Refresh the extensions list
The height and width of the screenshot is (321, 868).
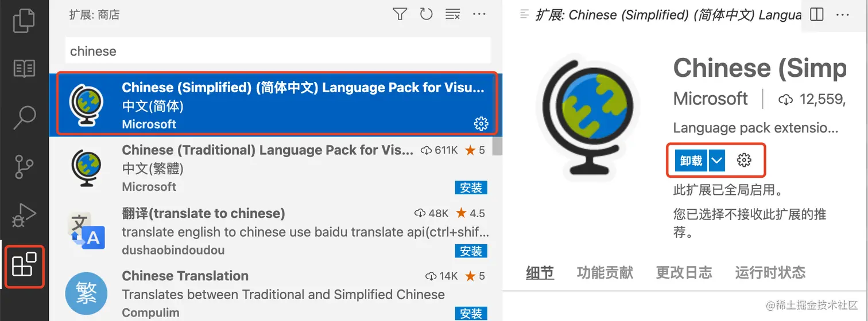click(426, 14)
